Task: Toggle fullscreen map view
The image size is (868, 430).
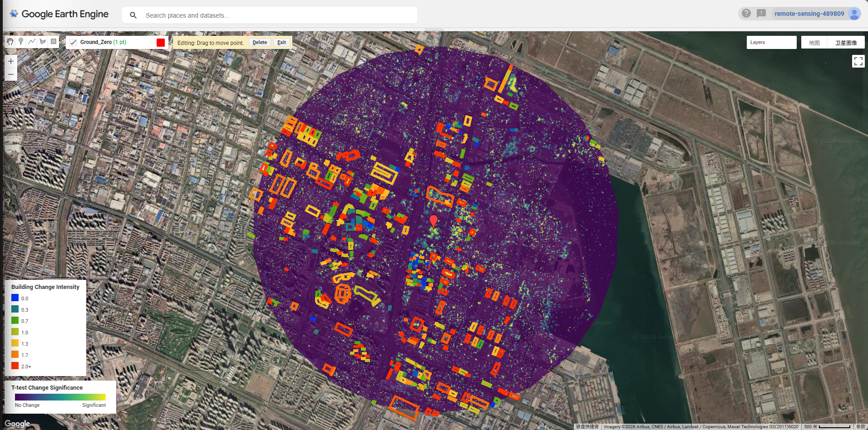Action: (x=858, y=61)
